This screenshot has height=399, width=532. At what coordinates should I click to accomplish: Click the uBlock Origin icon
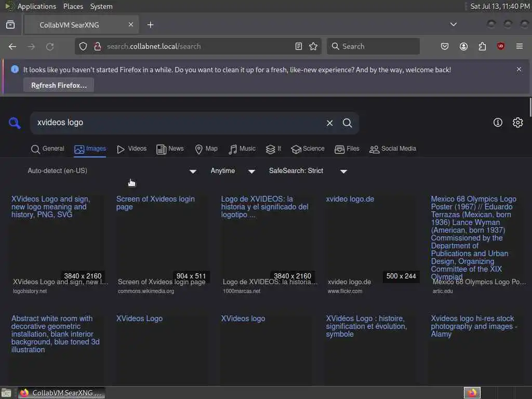(500, 46)
